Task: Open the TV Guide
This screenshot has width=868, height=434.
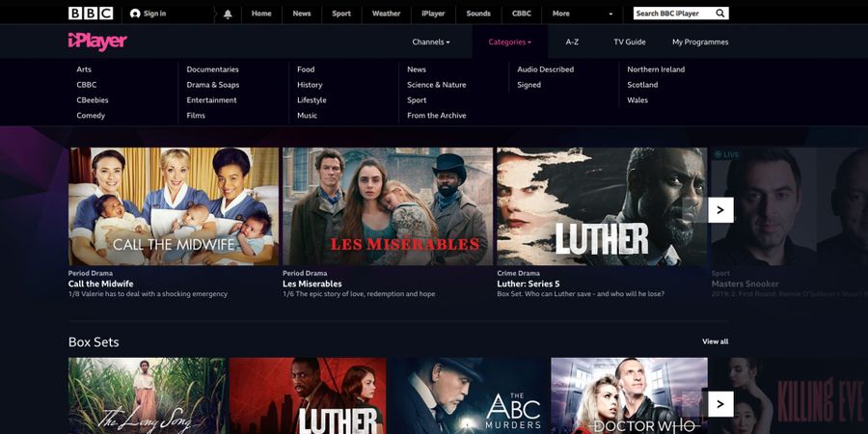Action: coord(630,42)
